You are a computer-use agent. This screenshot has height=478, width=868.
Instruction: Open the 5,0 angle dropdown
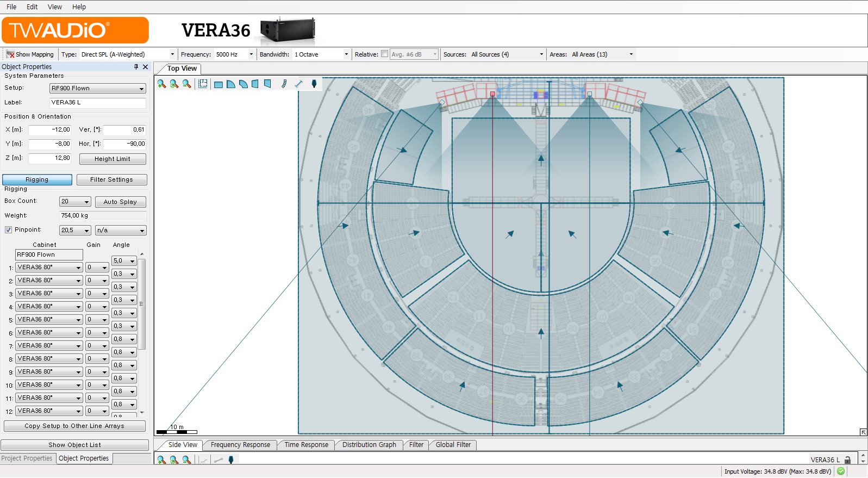(x=124, y=261)
